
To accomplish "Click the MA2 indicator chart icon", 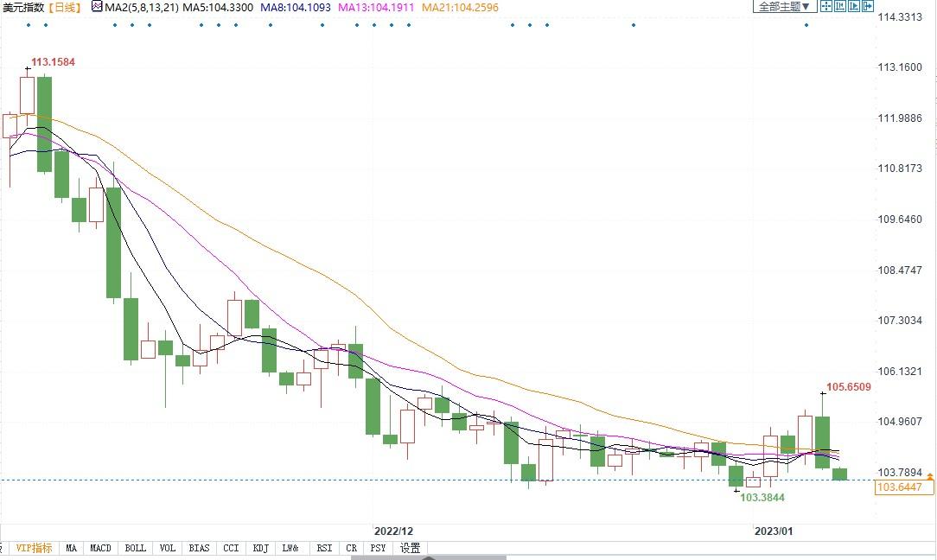I will pyautogui.click(x=97, y=7).
